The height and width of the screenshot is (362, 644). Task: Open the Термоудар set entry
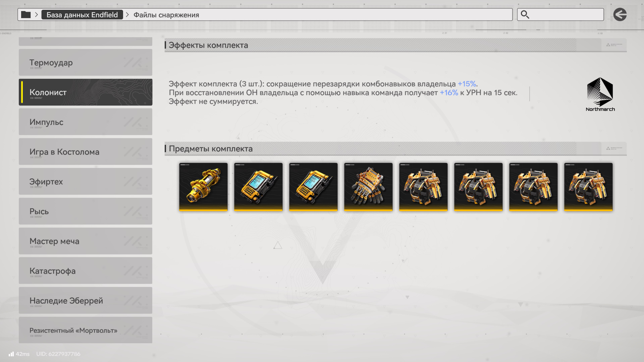(x=86, y=62)
